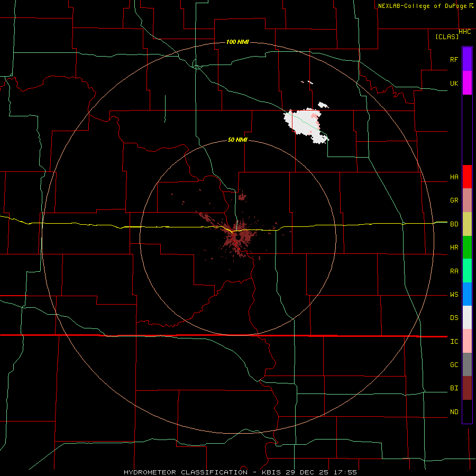Click the 'WS' legend label
The width and height of the screenshot is (476, 476).
point(454,295)
